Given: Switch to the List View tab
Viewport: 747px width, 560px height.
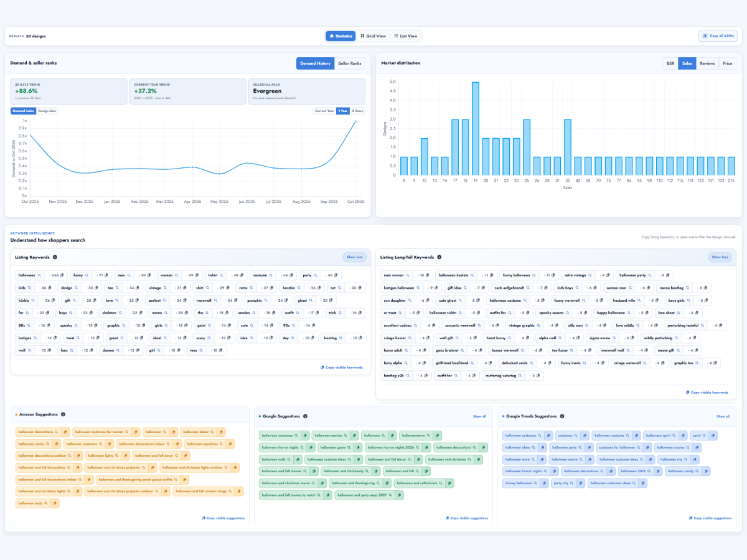Looking at the screenshot, I should pyautogui.click(x=406, y=36).
